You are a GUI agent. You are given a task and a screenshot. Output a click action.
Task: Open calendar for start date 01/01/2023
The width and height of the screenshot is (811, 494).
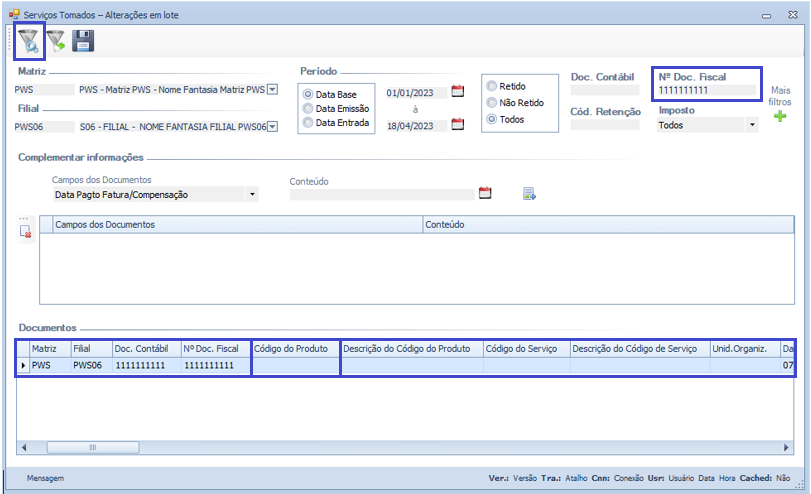tap(458, 92)
